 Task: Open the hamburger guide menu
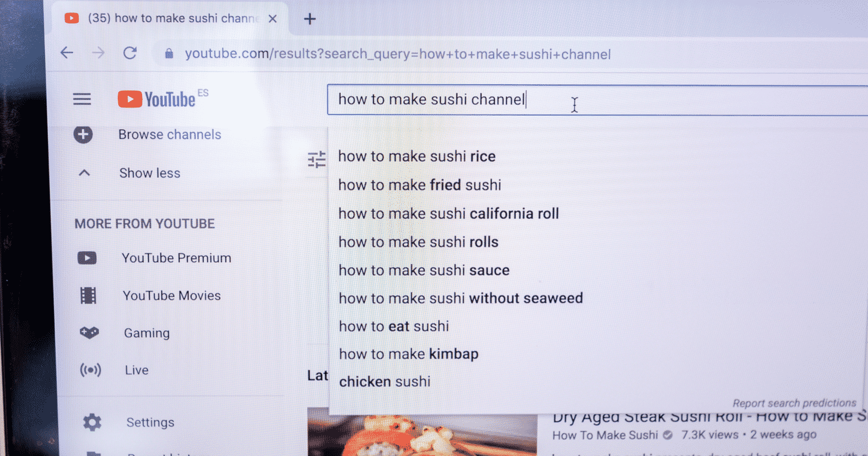[82, 99]
